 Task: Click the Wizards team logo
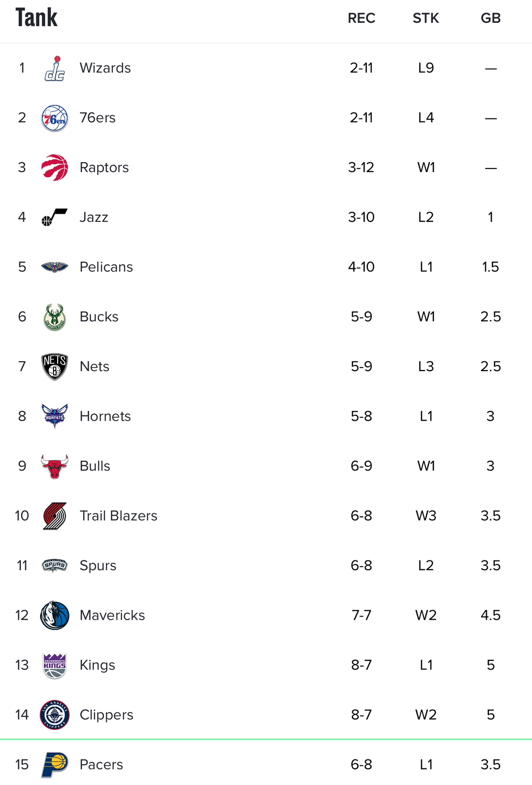55,69
